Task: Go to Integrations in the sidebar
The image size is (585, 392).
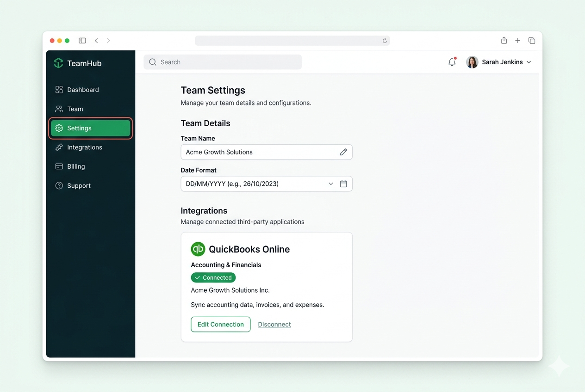Action: click(x=91, y=147)
